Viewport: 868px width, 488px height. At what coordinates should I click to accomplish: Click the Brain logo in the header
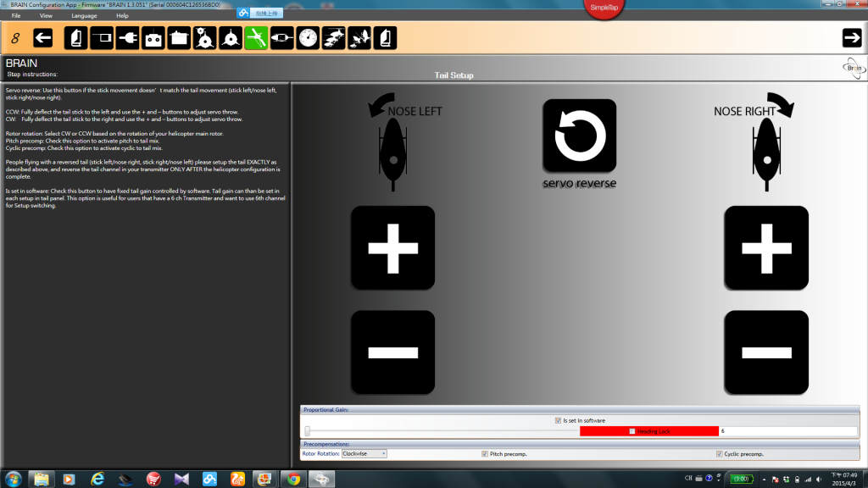pyautogui.click(x=854, y=68)
